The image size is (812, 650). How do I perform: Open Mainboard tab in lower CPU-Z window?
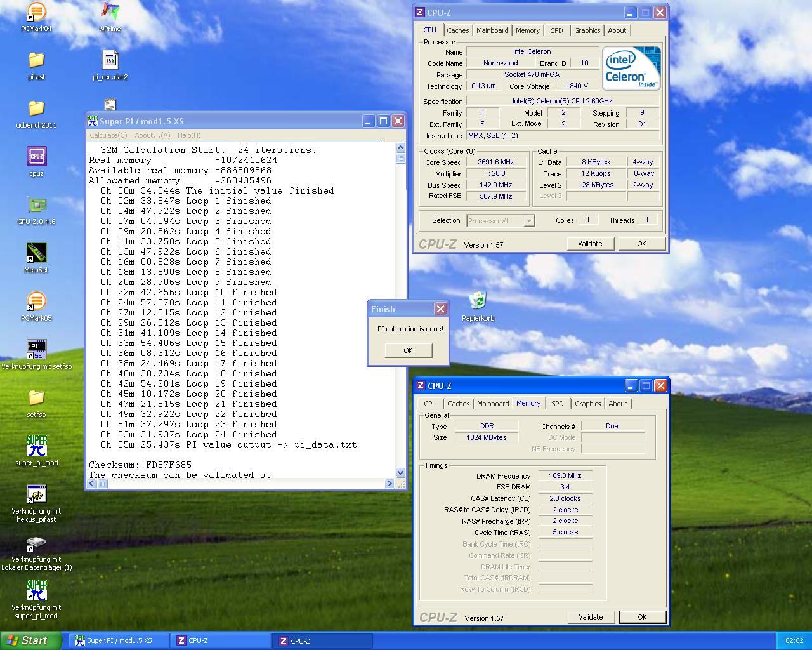[493, 404]
